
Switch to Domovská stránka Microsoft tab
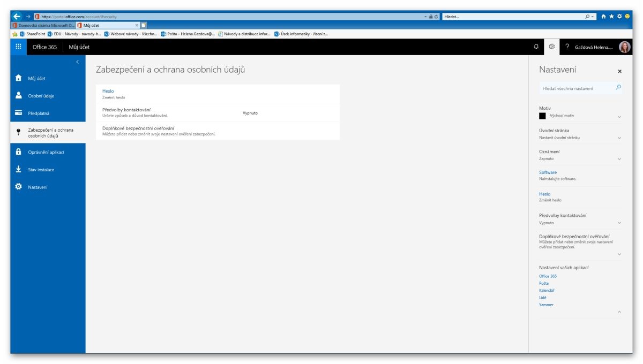point(43,25)
